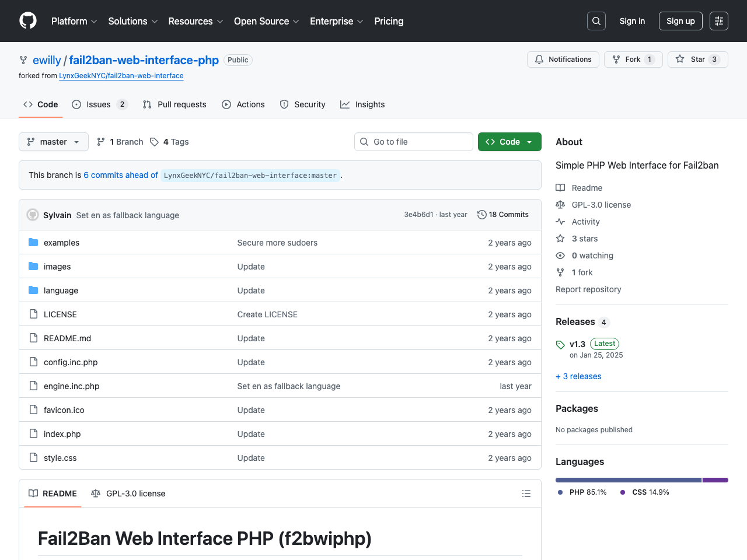Image resolution: width=747 pixels, height=560 pixels.
Task: Click the notifications bell icon
Action: coord(539,59)
